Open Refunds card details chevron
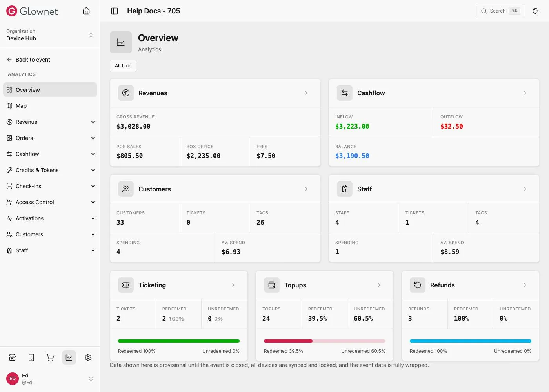Screen dimensions: 549x392 coord(525,285)
